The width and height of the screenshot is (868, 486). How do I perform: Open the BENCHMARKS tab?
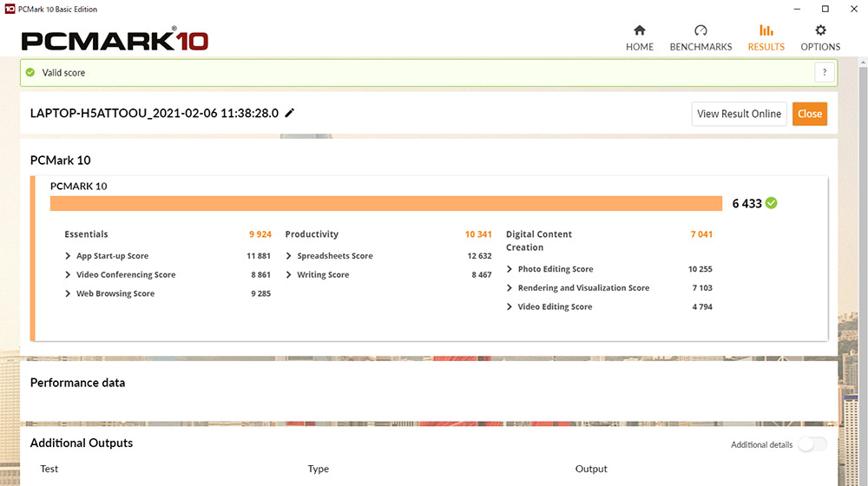(700, 37)
